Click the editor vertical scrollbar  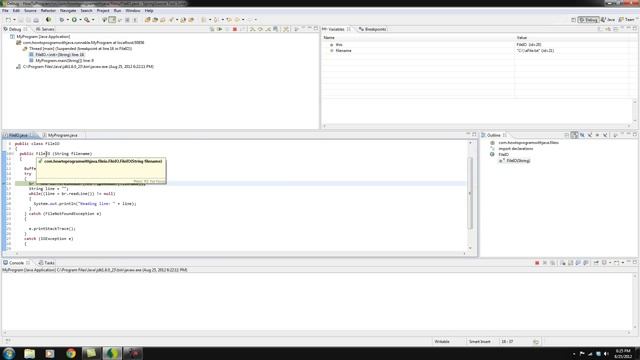470,194
